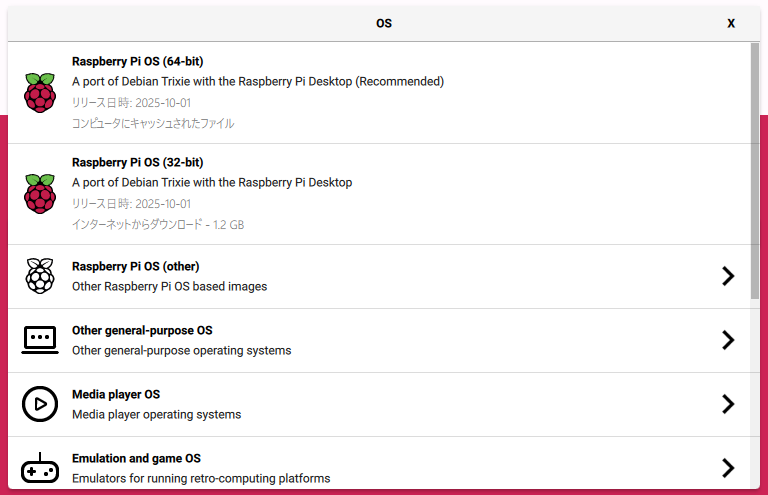Open the Raspberry Pi OS (other) category label
The image size is (768, 495).
136,266
